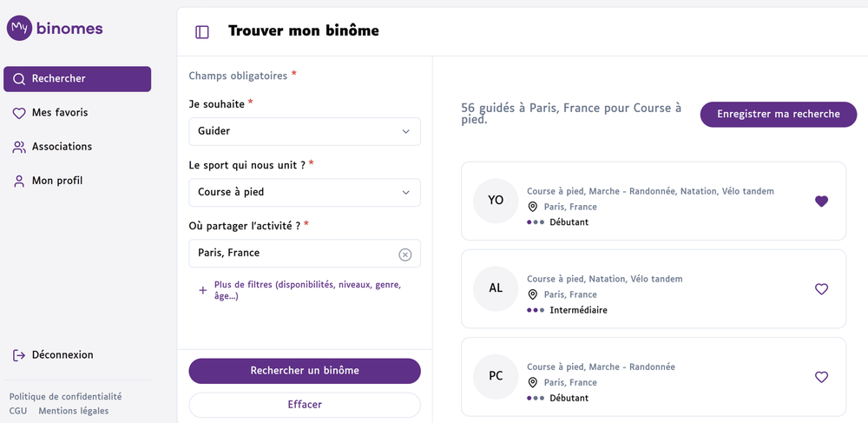The width and height of the screenshot is (868, 423).
Task: Click the YO avatar circle
Action: 496,201
